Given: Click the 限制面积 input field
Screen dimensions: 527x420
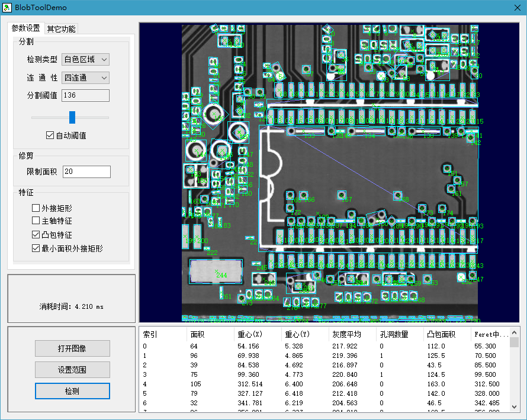Looking at the screenshot, I should click(x=86, y=172).
